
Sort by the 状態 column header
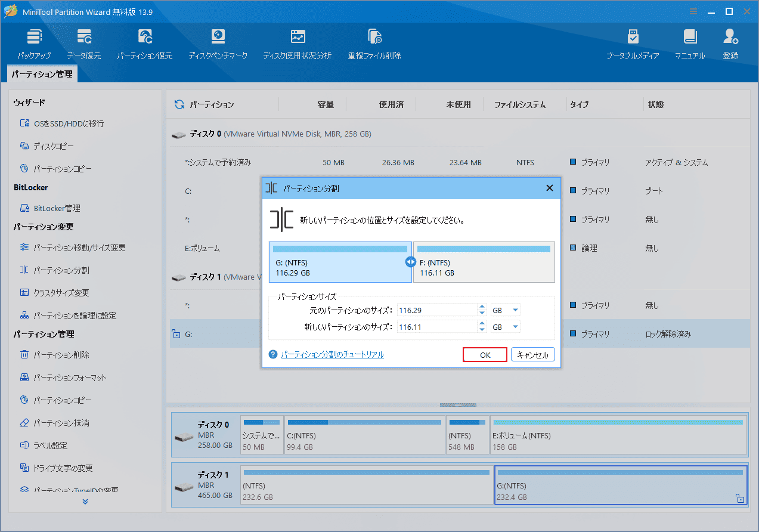(656, 104)
